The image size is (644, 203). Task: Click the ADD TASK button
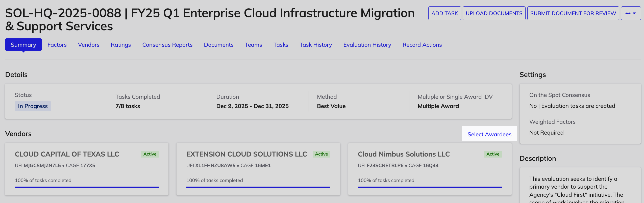[444, 13]
